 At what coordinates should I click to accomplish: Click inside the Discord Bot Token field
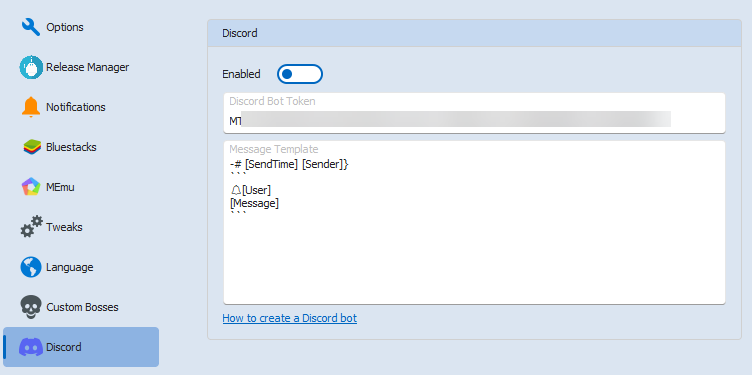474,113
